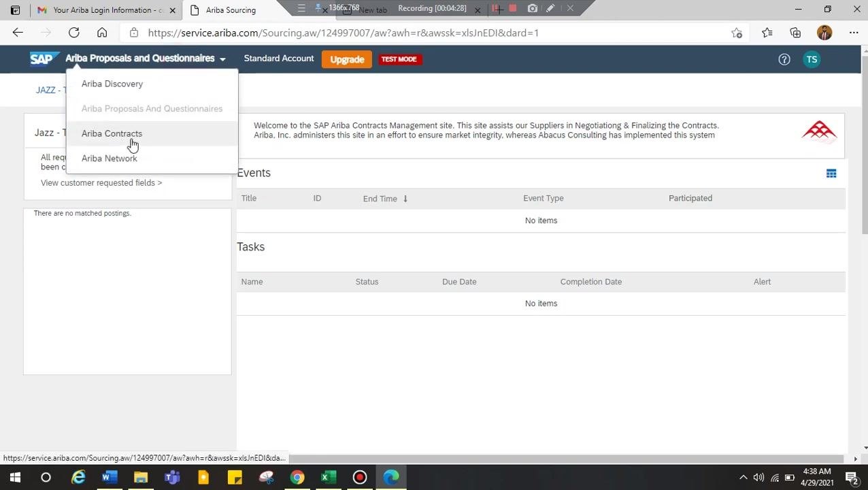Add this page to favorites star-plus icon
The image size is (868, 490).
point(737,33)
